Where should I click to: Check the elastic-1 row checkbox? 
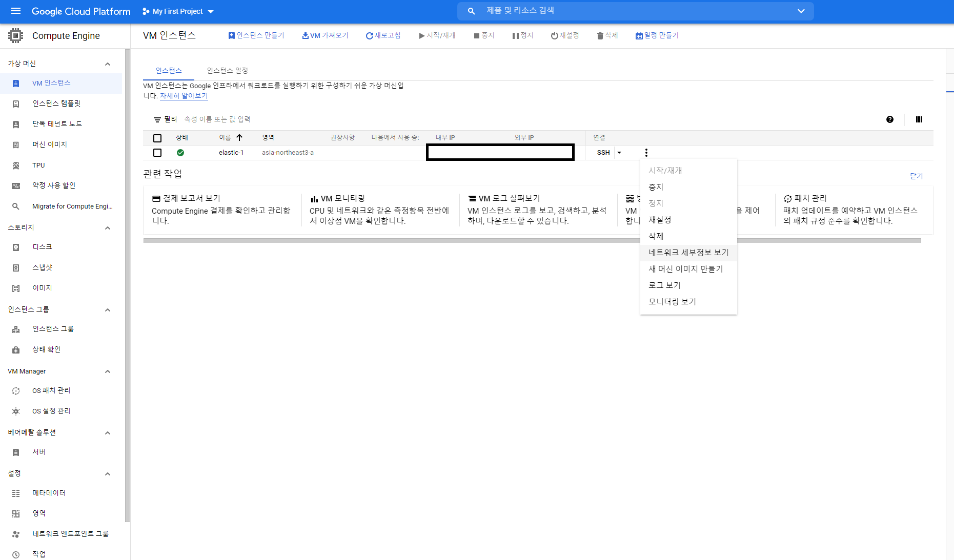tap(157, 153)
